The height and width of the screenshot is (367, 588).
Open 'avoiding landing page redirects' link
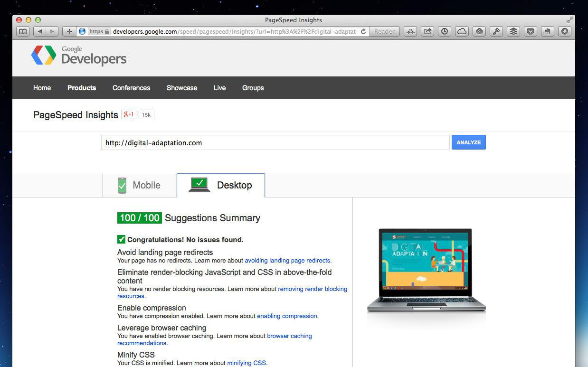point(287,261)
